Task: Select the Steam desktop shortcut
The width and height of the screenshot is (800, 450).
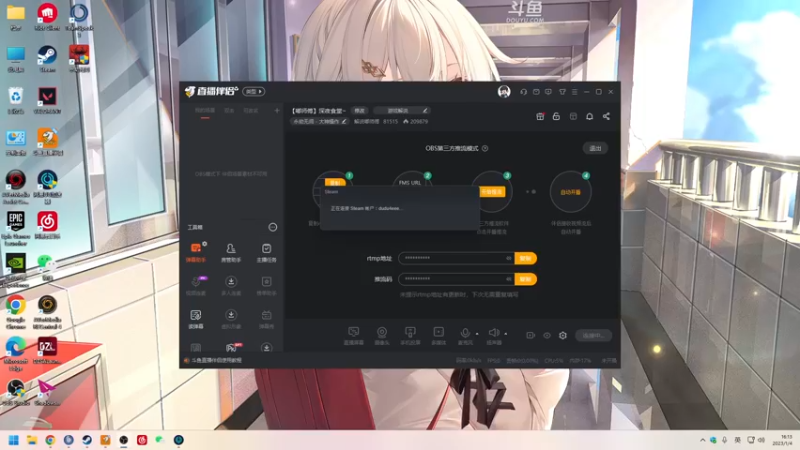Action: 47,59
